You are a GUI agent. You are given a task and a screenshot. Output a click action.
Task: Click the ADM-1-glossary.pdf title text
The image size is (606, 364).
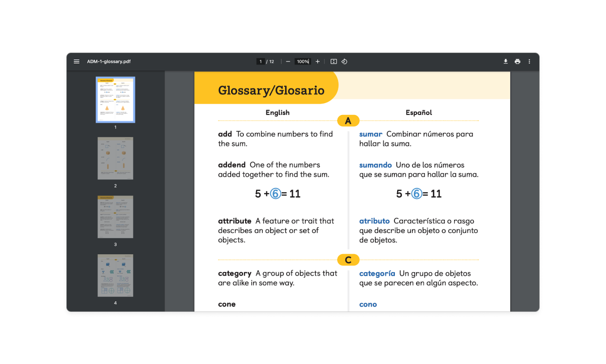click(x=108, y=62)
